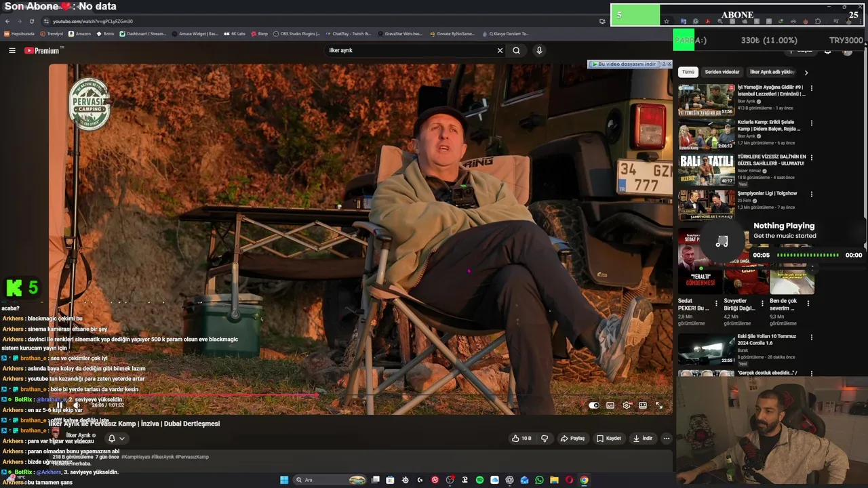Open options for 'Eski Şile Yolları' video
868x488 pixels.
pos(811,337)
